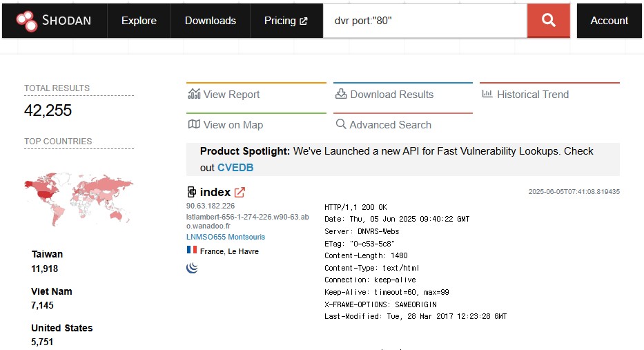Click the Connection: keep-alive line
Image resolution: width=644 pixels, height=350 pixels.
[x=370, y=280]
